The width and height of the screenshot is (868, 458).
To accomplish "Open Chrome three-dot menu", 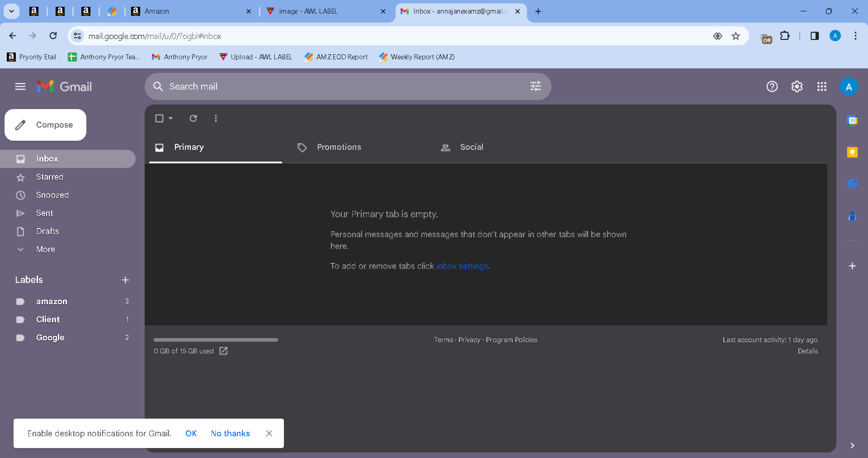I will tap(855, 36).
